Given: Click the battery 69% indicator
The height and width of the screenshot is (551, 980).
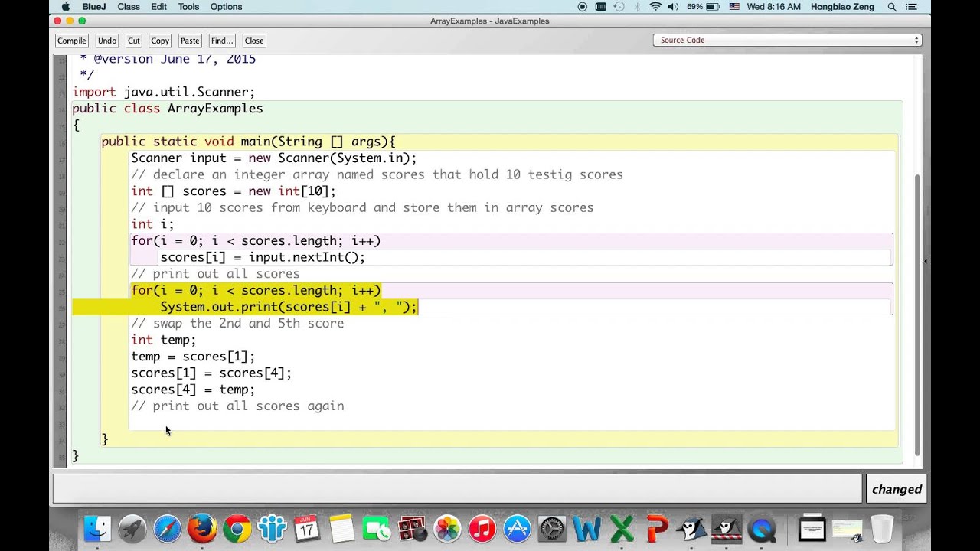Looking at the screenshot, I should click(703, 7).
